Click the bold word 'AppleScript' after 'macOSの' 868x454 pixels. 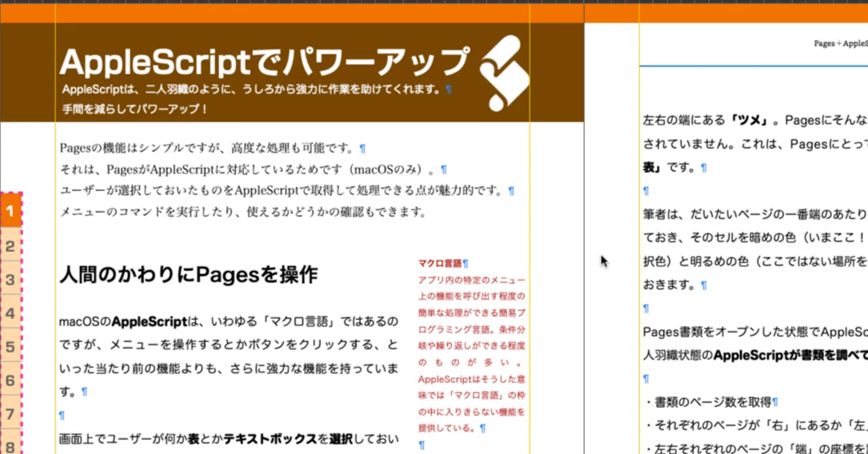149,321
